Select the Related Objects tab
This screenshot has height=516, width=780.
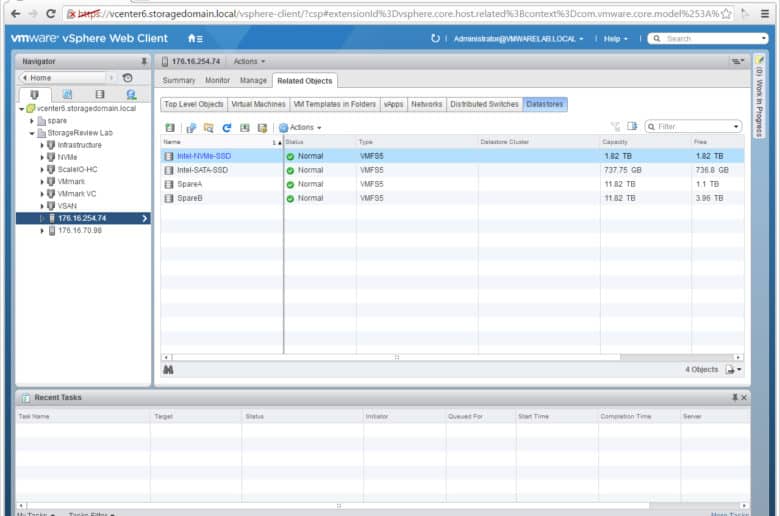point(305,81)
